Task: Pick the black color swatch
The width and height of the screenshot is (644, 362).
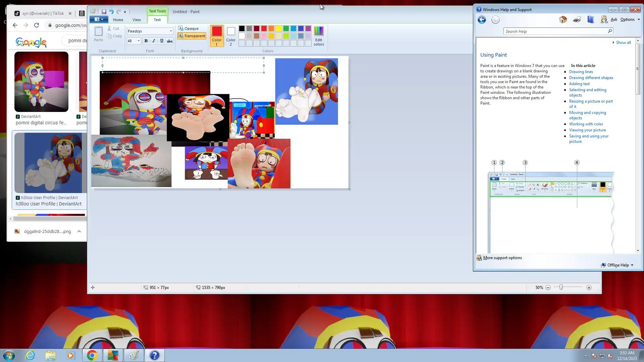Action: (242, 28)
